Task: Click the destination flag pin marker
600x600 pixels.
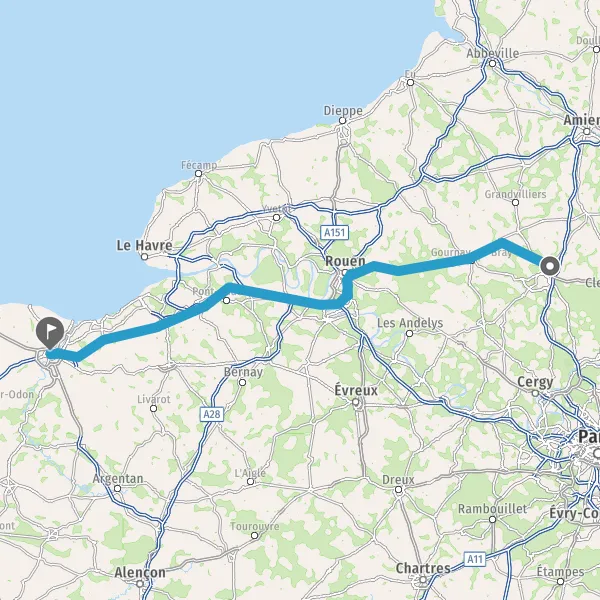Action: pos(50,333)
